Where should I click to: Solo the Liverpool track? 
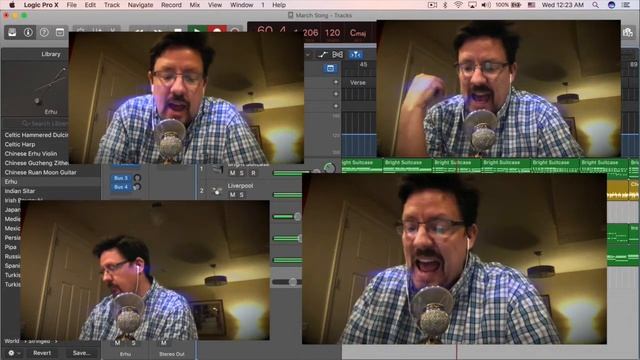[x=242, y=195]
